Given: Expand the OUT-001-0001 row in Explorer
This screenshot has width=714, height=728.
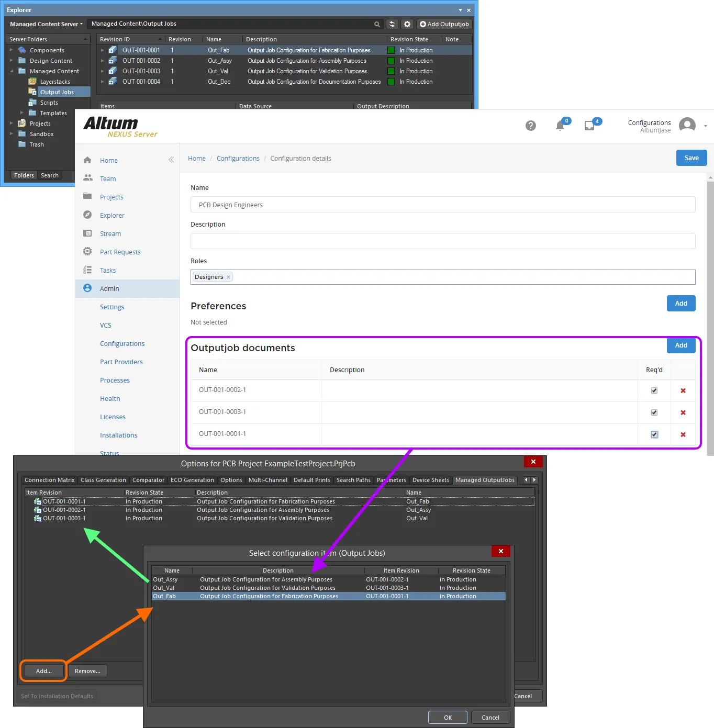Looking at the screenshot, I should tap(103, 50).
